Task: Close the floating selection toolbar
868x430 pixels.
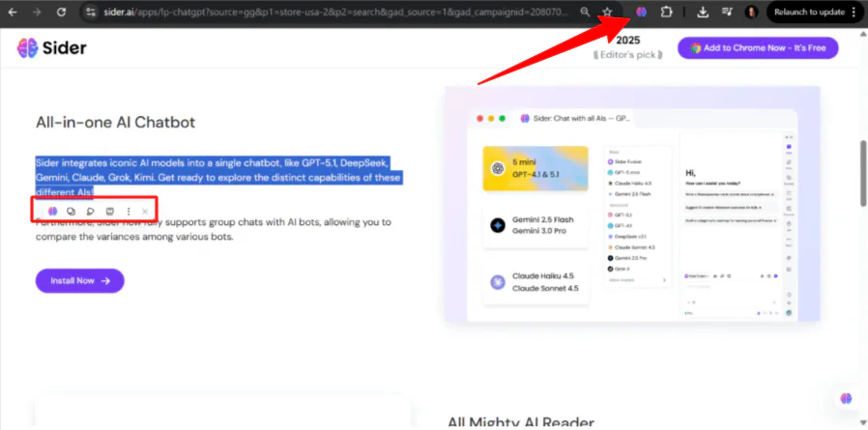Action: point(145,211)
